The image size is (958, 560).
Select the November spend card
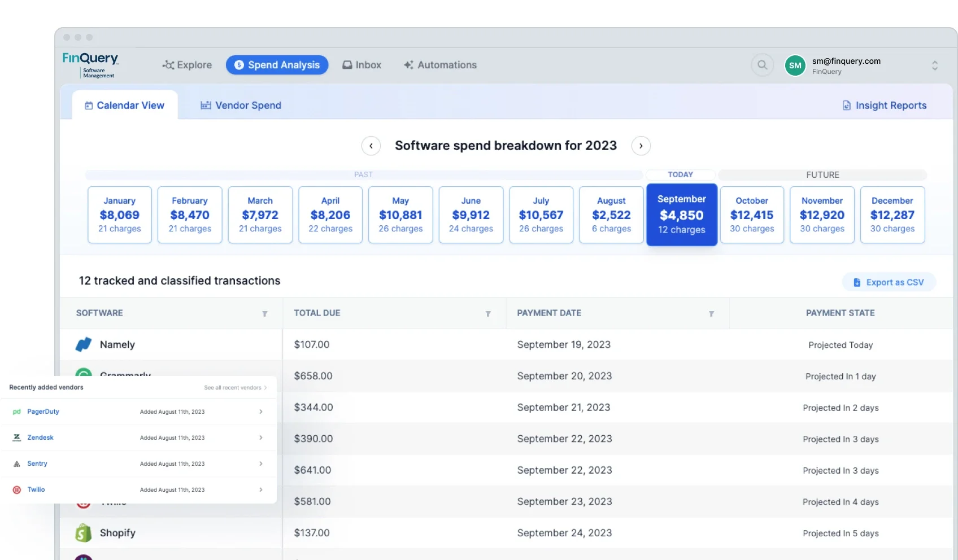click(822, 215)
